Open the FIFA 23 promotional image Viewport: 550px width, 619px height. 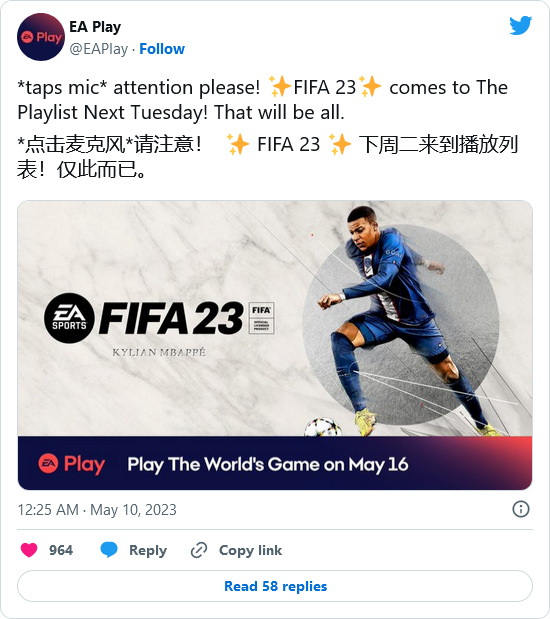(275, 345)
